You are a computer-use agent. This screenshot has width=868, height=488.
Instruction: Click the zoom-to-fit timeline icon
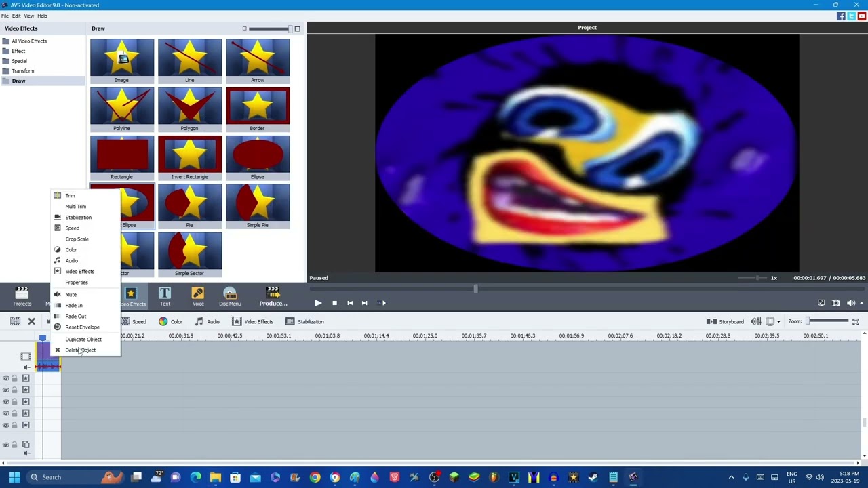[x=856, y=321]
